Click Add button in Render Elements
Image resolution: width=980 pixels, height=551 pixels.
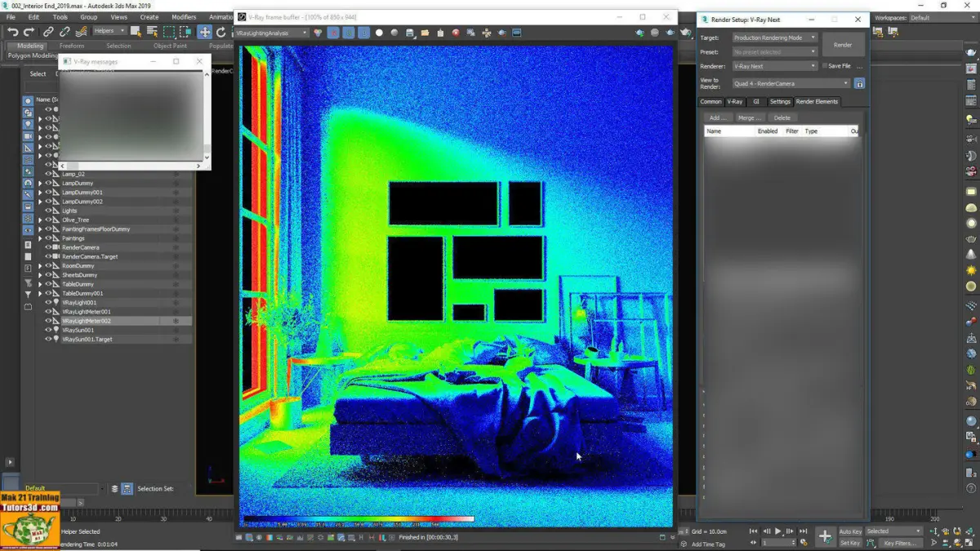[x=718, y=118]
